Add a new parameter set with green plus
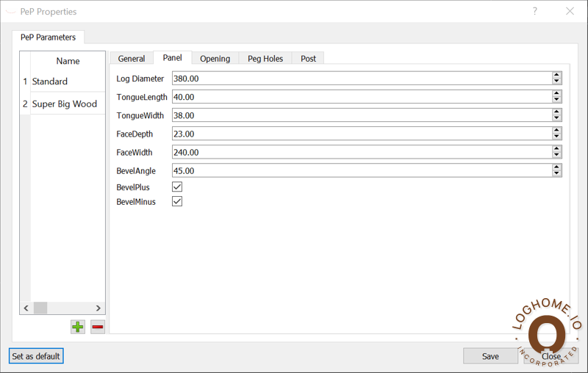This screenshot has width=588, height=373. pyautogui.click(x=78, y=327)
